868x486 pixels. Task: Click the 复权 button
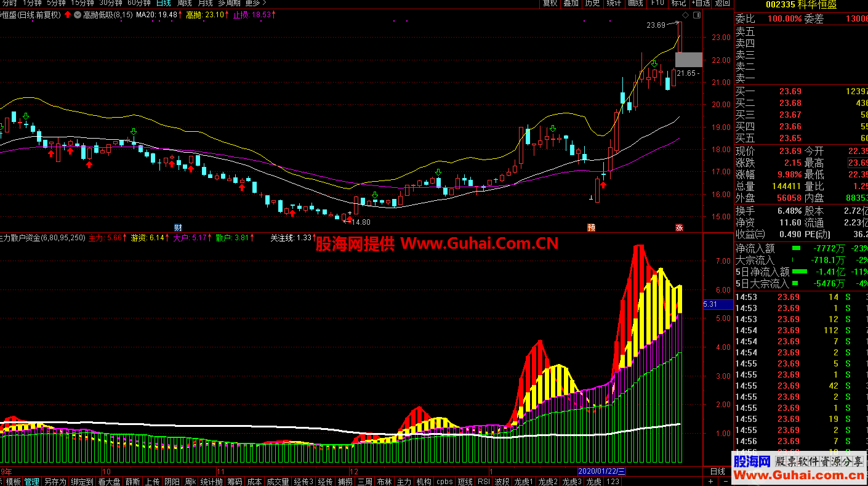(x=550, y=3)
